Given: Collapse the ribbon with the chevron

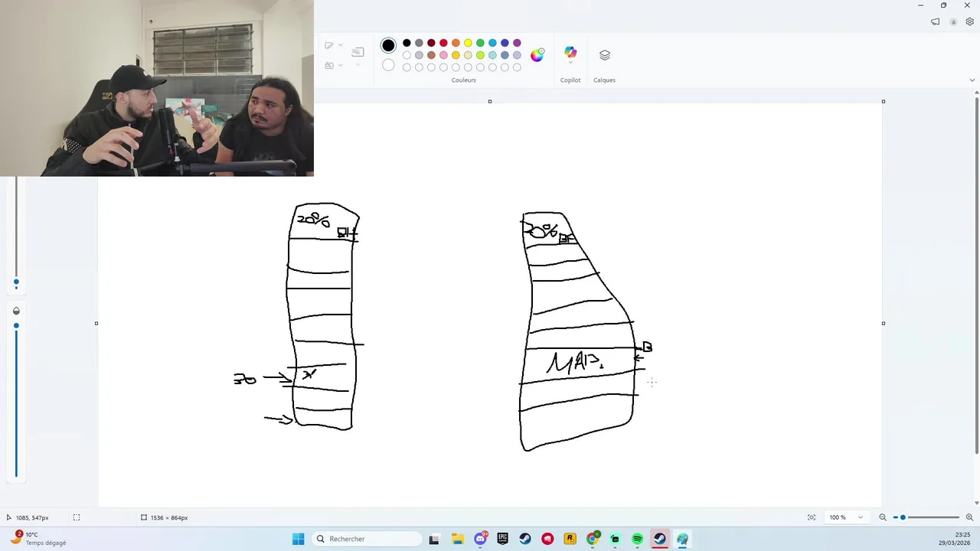Looking at the screenshot, I should tap(972, 80).
